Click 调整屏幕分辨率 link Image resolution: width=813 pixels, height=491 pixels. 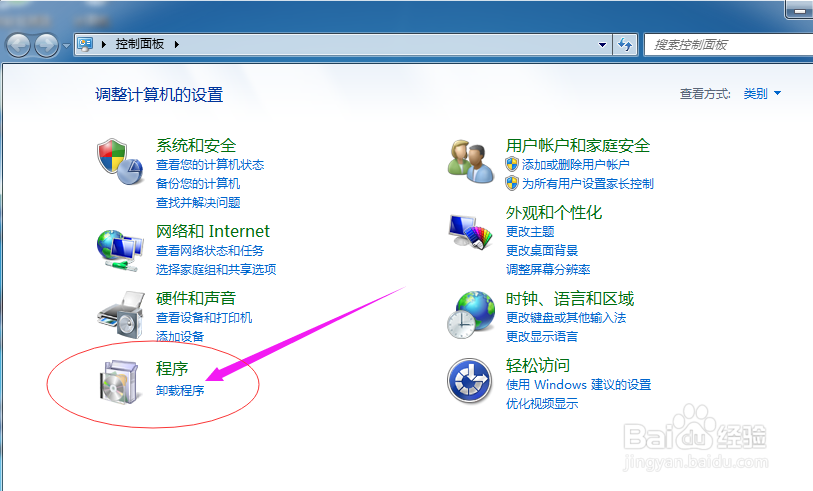pyautogui.click(x=548, y=270)
